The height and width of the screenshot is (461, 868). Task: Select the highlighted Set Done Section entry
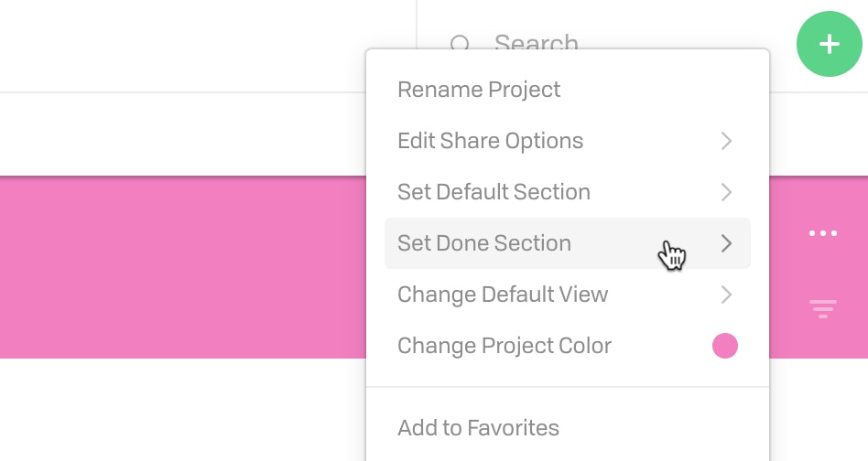click(568, 243)
